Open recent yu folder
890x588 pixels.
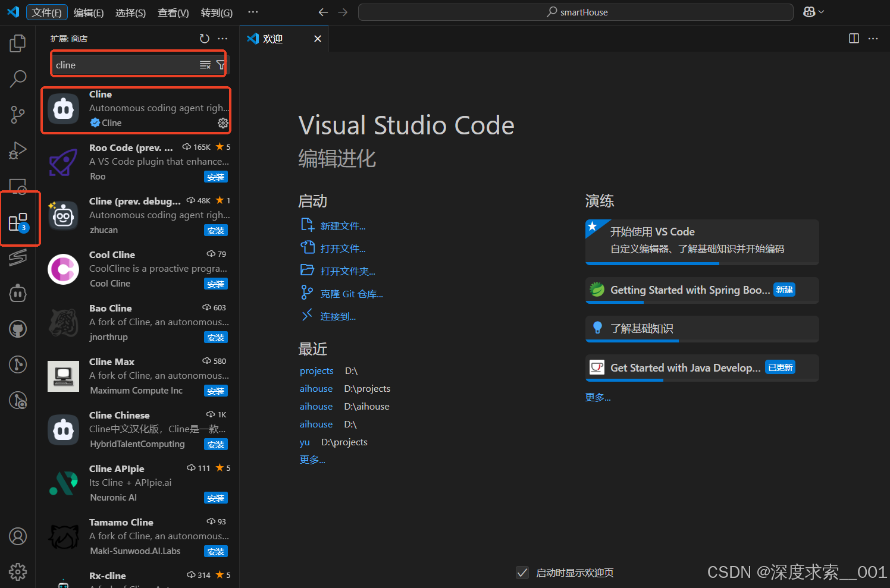pyautogui.click(x=305, y=442)
